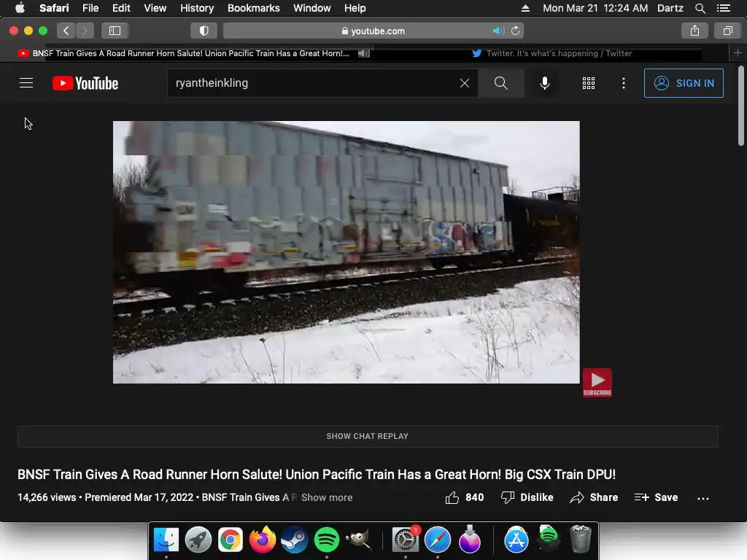This screenshot has height=560, width=747.
Task: Dislike the video
Action: click(x=527, y=497)
